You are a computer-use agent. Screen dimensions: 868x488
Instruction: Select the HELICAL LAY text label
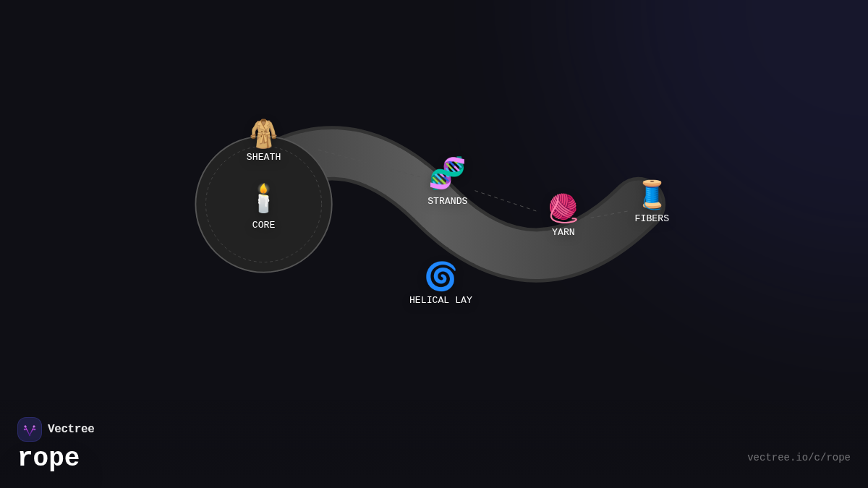[x=441, y=301]
